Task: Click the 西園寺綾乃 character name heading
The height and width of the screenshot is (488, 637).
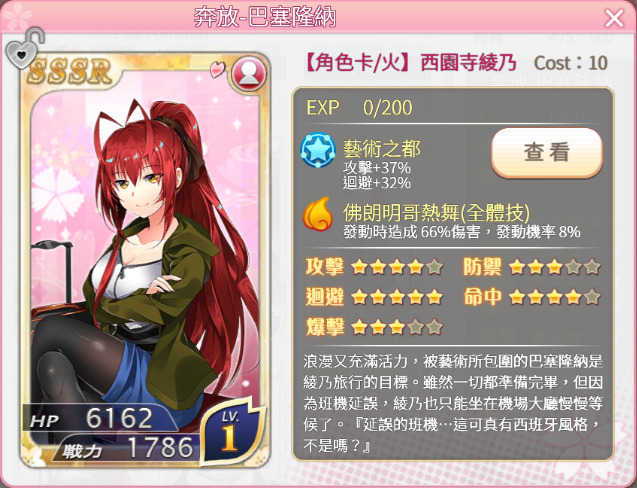Action: [x=468, y=63]
